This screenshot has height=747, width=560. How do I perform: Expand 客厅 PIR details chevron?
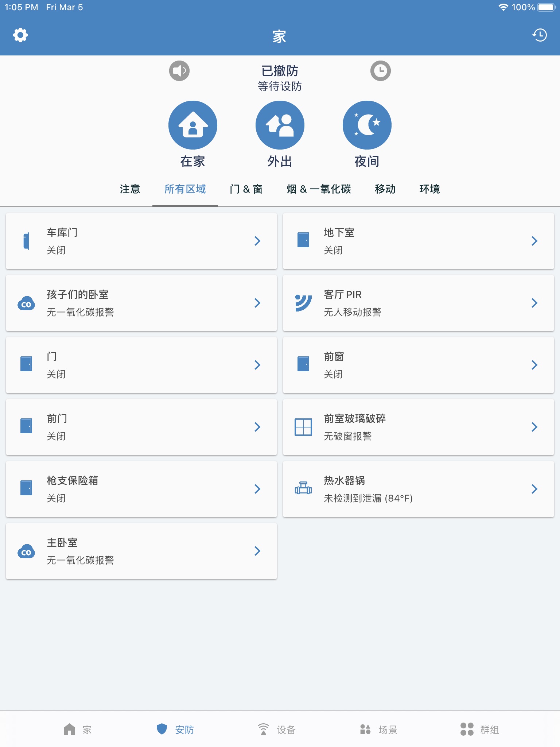[534, 303]
